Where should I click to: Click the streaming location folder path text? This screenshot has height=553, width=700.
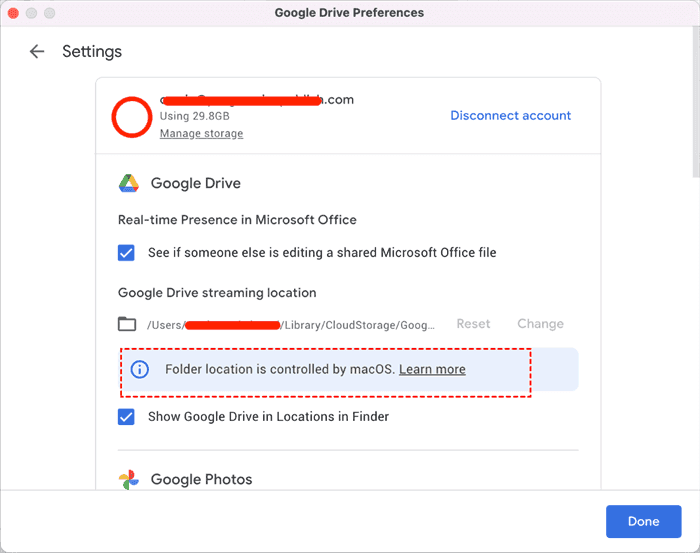pos(290,324)
